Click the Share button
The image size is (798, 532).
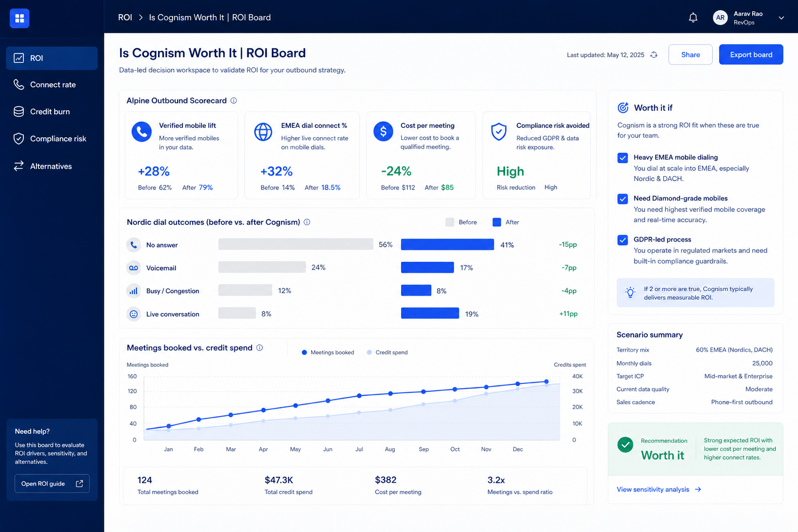[x=690, y=55]
